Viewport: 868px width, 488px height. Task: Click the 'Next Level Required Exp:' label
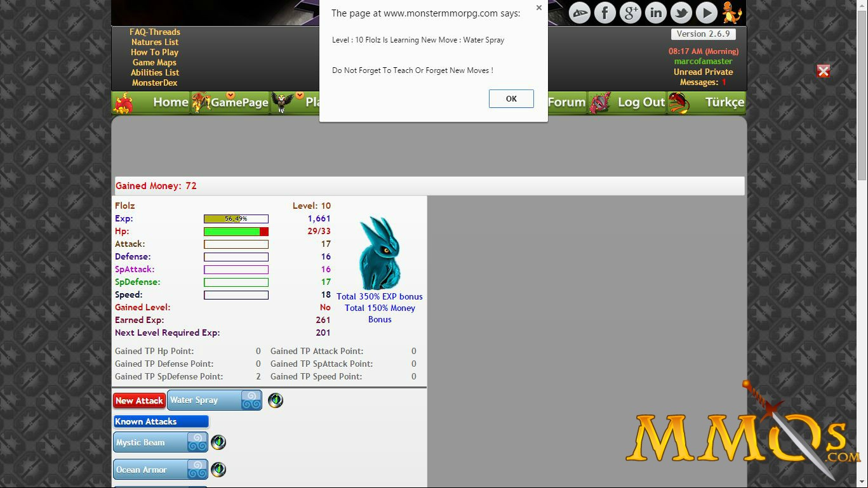(x=168, y=333)
